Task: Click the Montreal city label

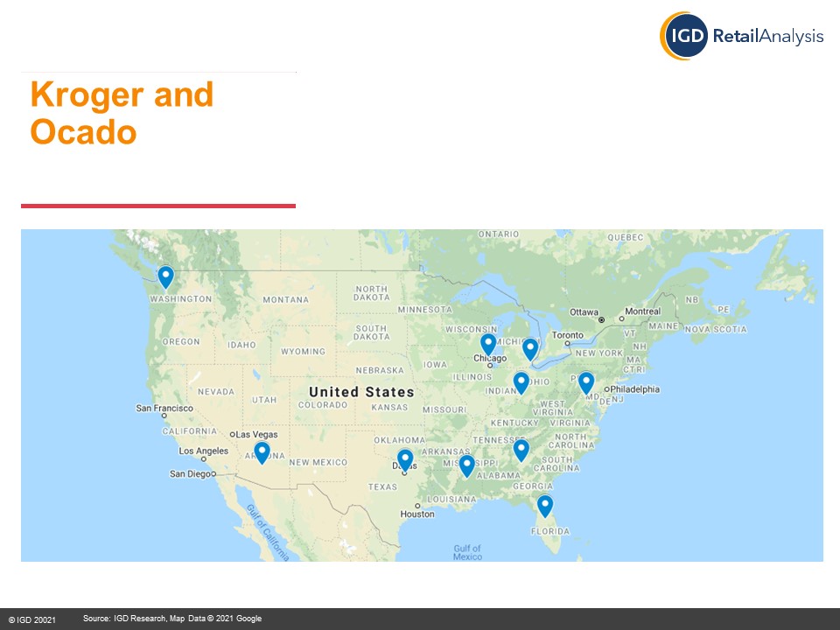Action: coord(643,311)
